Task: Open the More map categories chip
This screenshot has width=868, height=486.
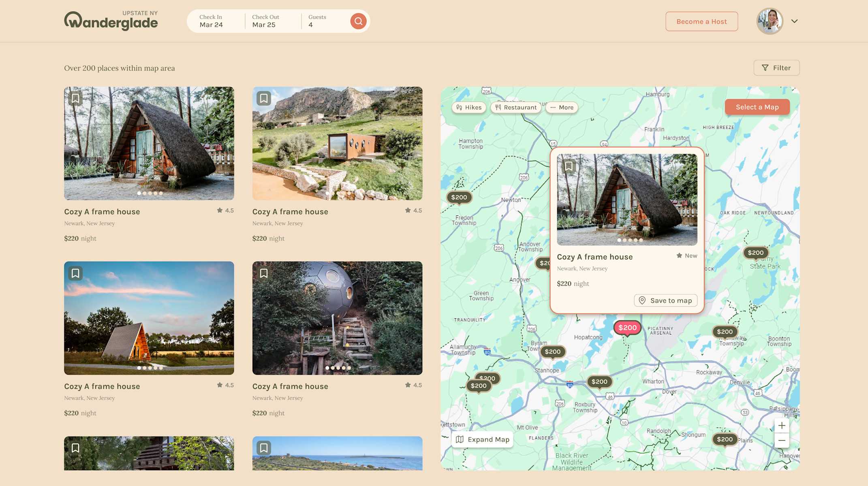Action: click(x=562, y=107)
